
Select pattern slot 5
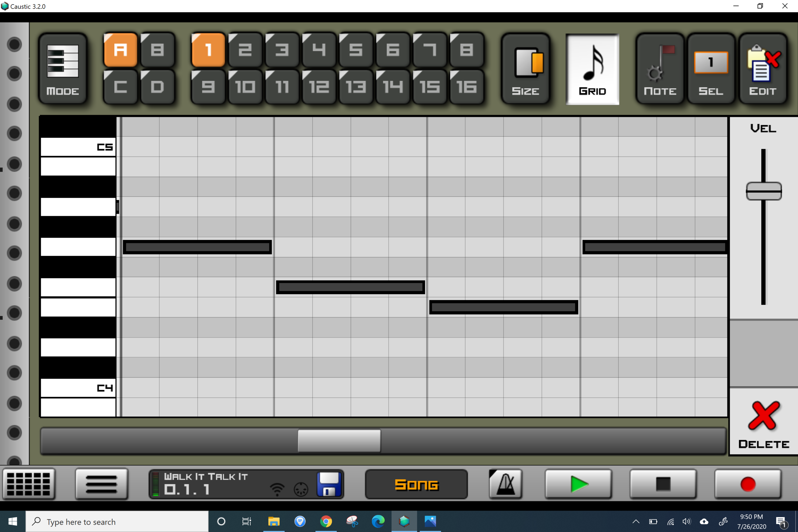356,50
